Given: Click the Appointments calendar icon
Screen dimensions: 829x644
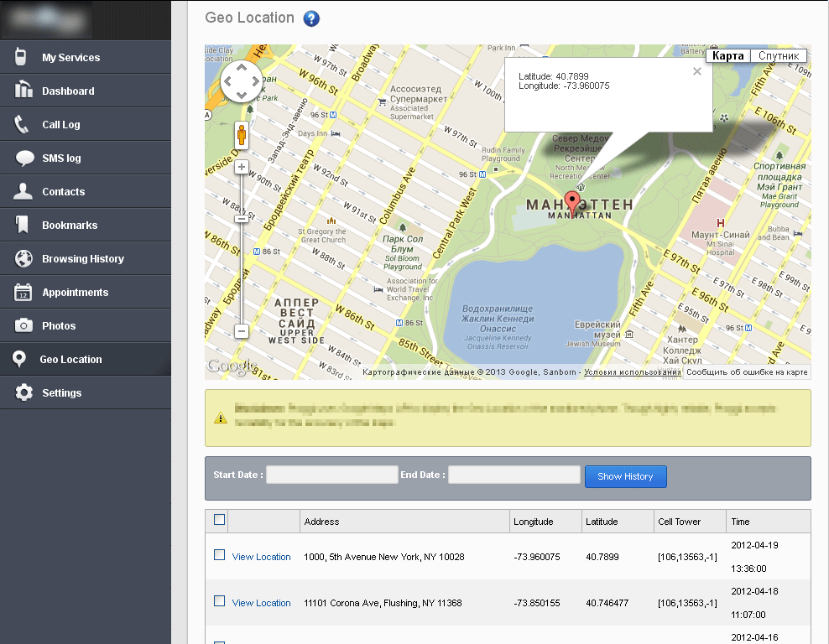Looking at the screenshot, I should [23, 292].
